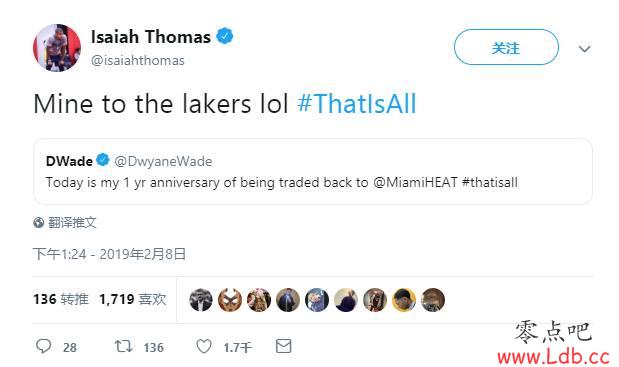This screenshot has width=619, height=367.
Task: Open first liker's avatar in row
Action: [x=201, y=300]
